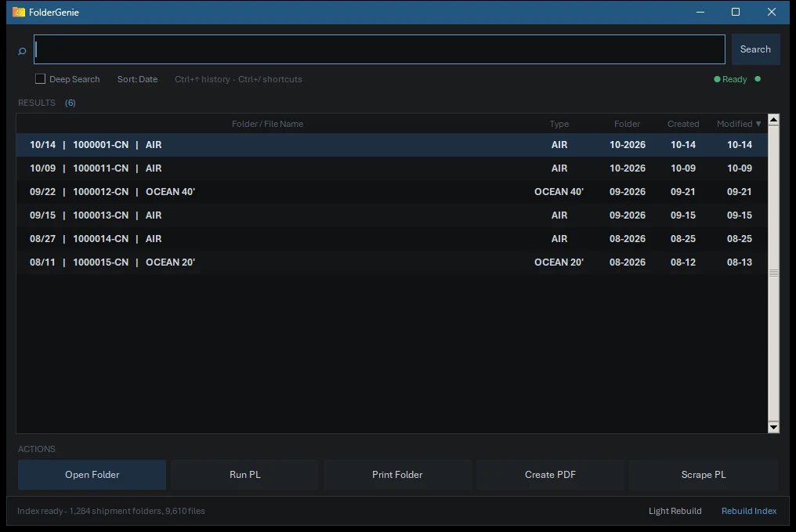Click the 08-12 Created cell
The height and width of the screenshot is (532, 796).
pos(683,262)
